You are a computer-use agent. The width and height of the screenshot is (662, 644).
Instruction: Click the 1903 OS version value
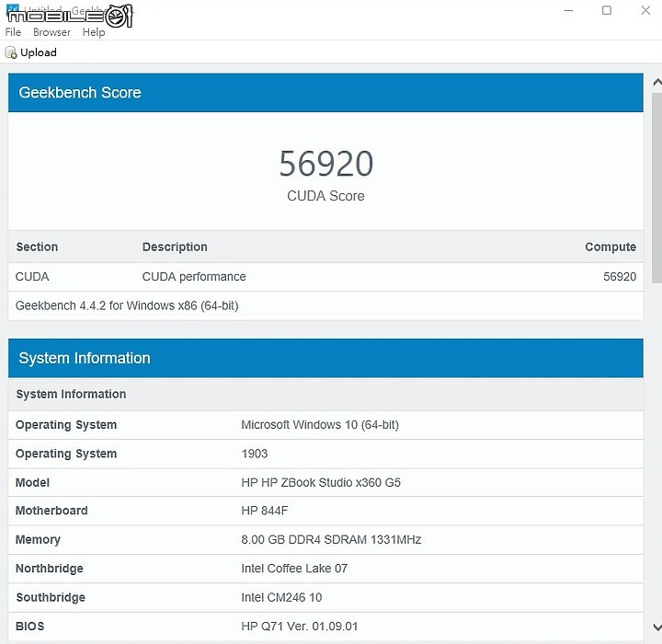pyautogui.click(x=255, y=454)
